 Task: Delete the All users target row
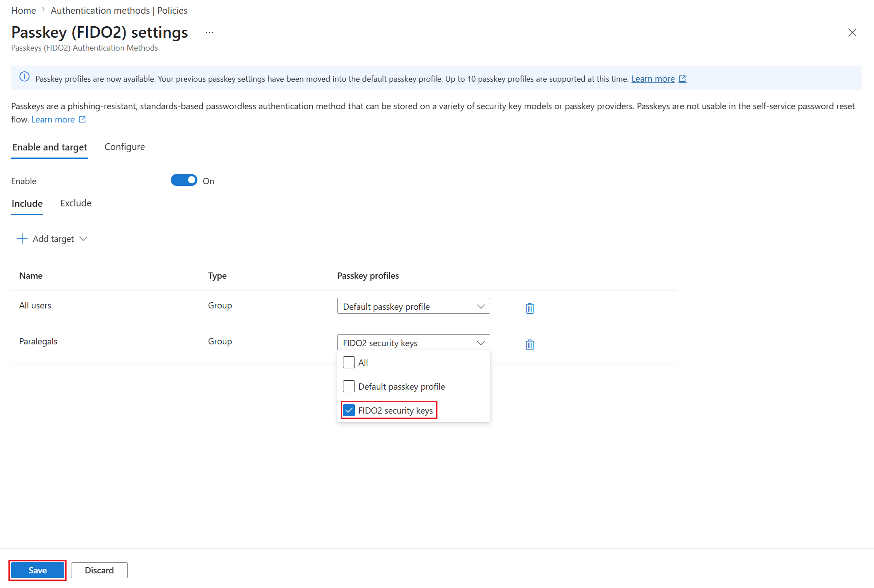tap(530, 308)
